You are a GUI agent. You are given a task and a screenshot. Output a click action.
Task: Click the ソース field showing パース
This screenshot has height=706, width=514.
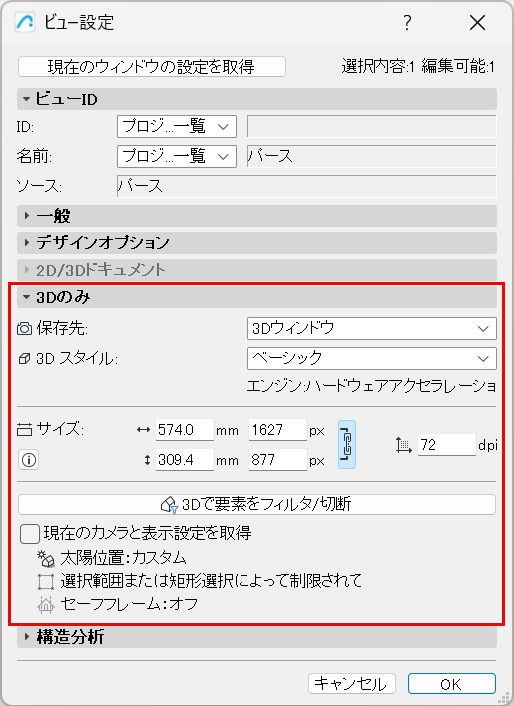pos(307,186)
